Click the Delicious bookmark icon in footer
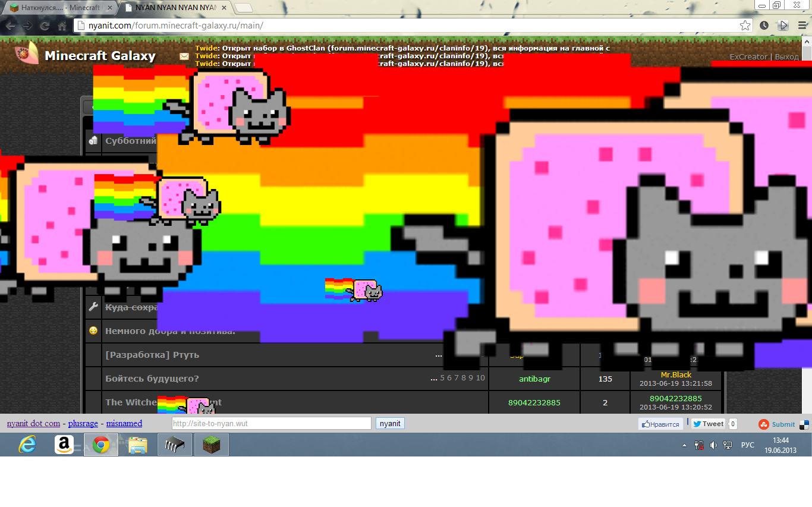812x507 pixels. pyautogui.click(x=804, y=424)
